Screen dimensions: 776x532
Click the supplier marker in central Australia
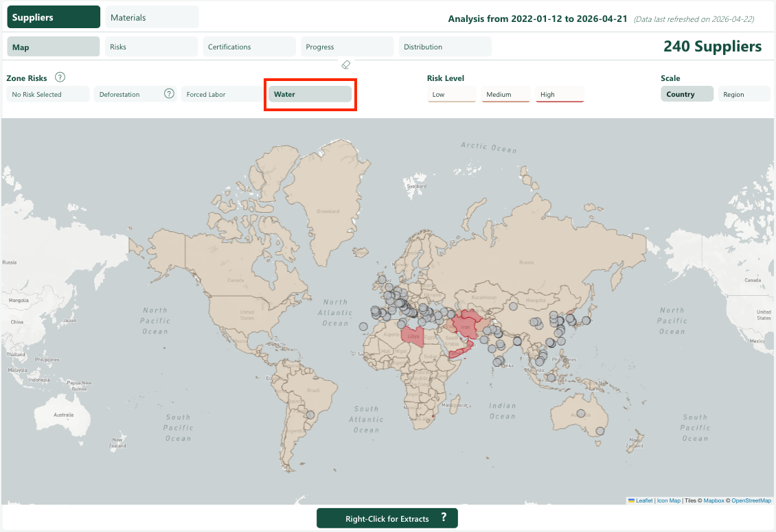581,413
